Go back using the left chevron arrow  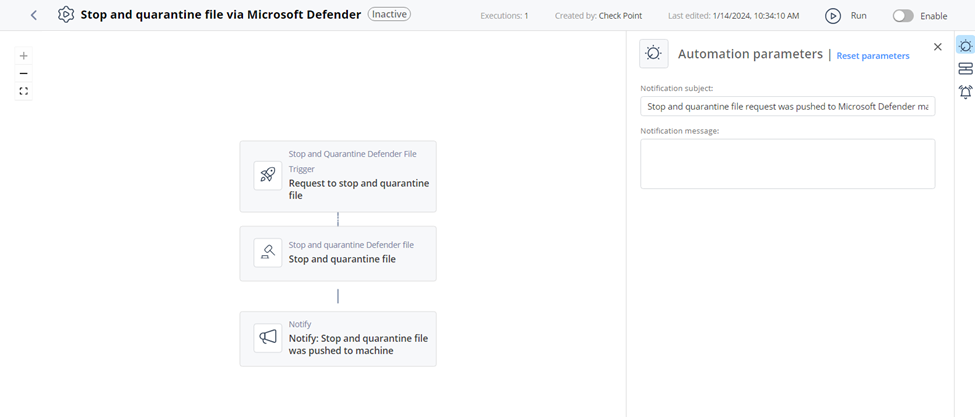pos(34,15)
